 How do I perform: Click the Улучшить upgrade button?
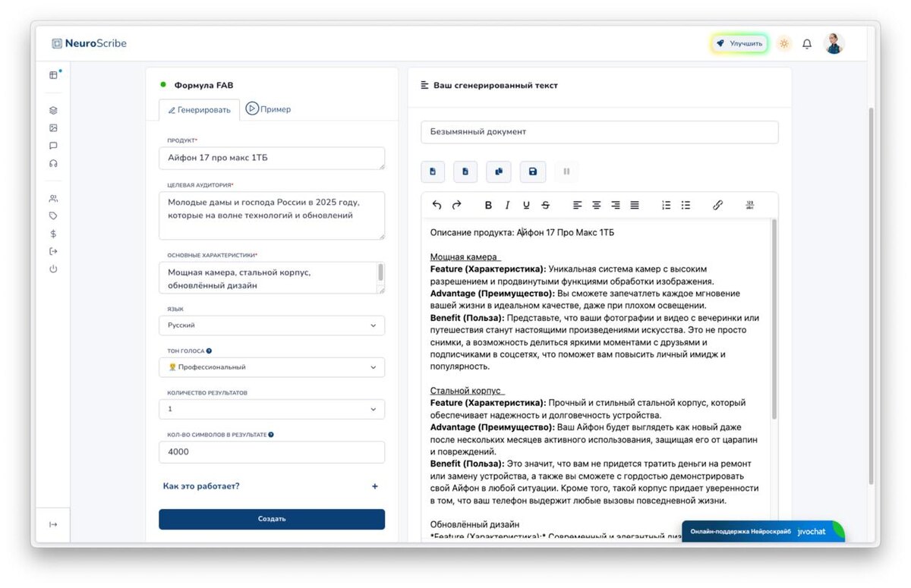point(739,44)
